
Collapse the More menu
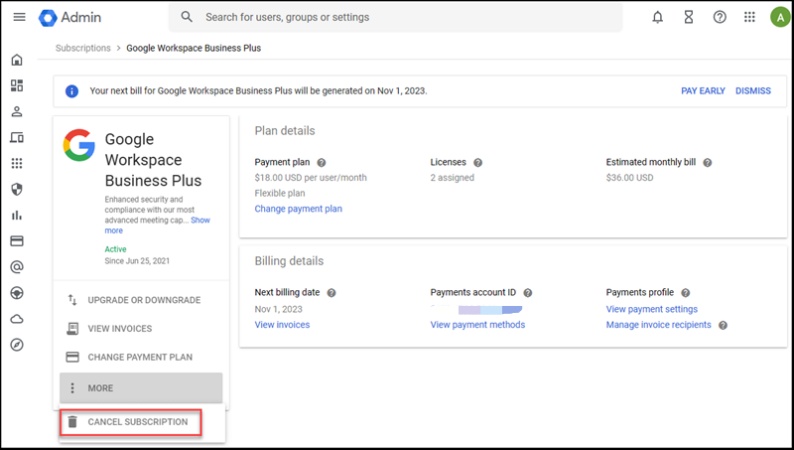141,388
